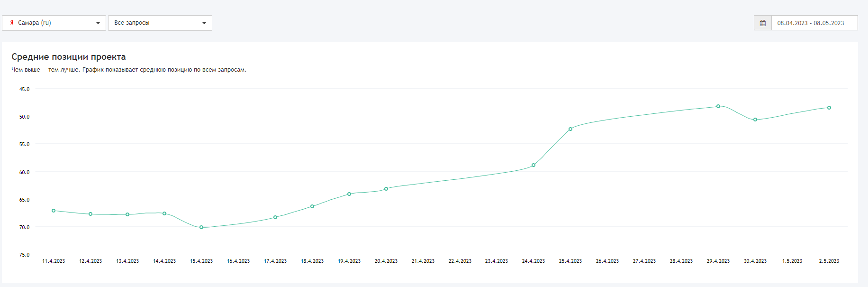Image resolution: width=868 pixels, height=287 pixels.
Task: Click the chart point for 30.4.2023
Action: coord(755,120)
